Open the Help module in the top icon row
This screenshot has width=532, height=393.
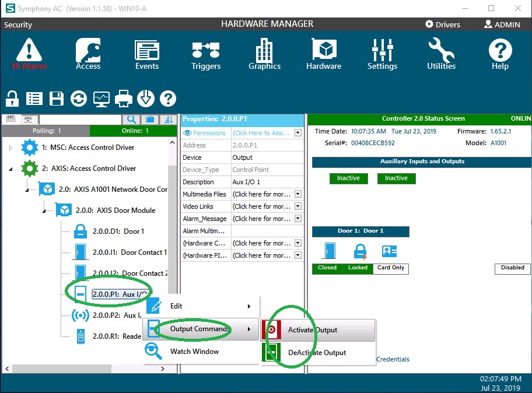tap(500, 54)
